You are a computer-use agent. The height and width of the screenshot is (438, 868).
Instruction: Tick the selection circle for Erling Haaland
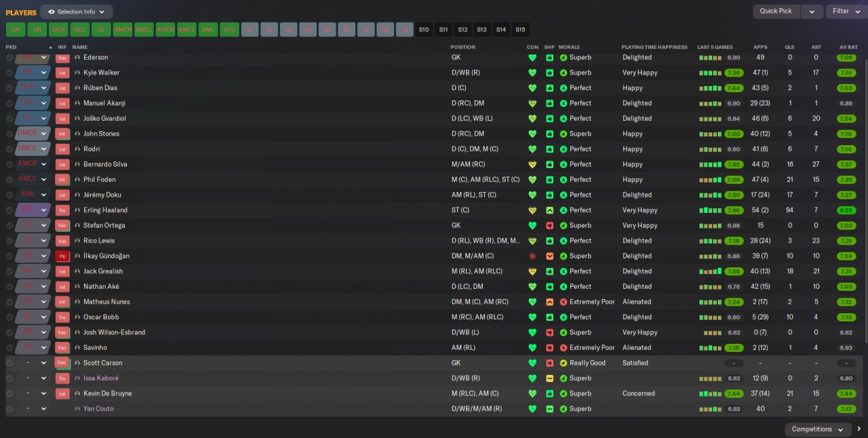coord(9,210)
